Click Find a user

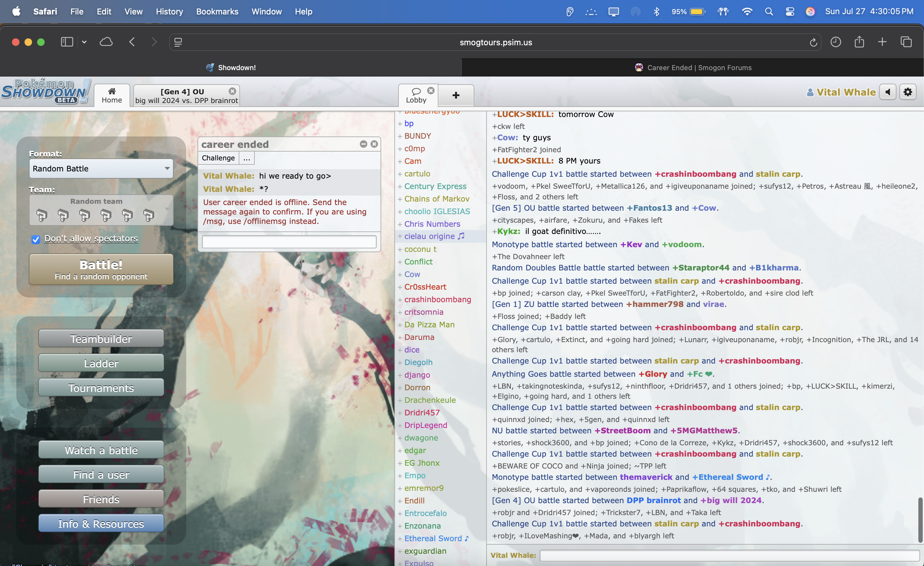coord(101,474)
